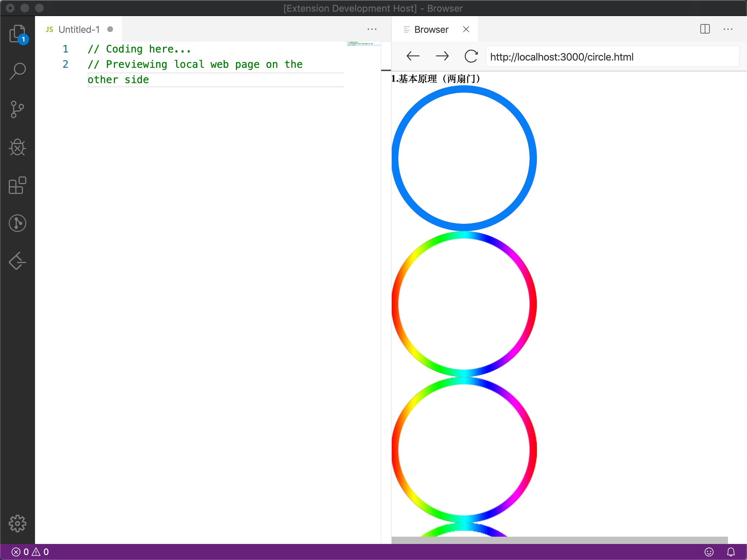Image resolution: width=747 pixels, height=560 pixels.
Task: Open the Extensions view icon
Action: click(x=17, y=185)
